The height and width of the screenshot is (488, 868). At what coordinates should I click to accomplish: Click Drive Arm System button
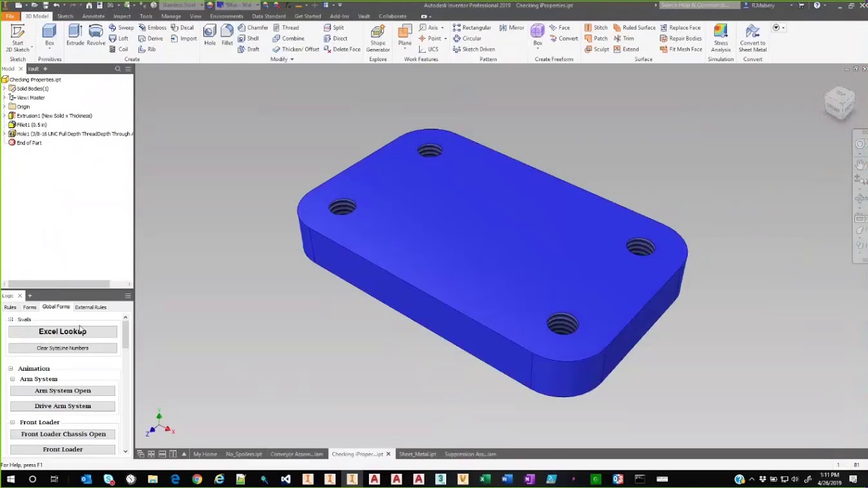pos(62,406)
